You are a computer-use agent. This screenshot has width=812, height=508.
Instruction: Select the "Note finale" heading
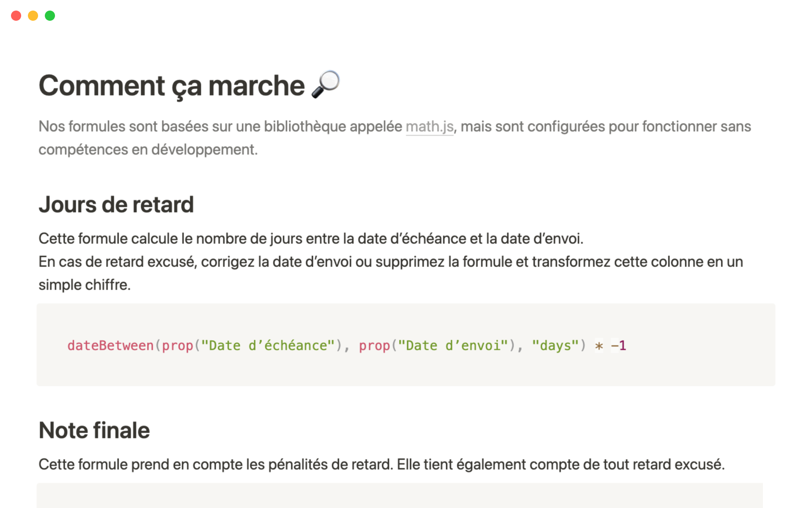pyautogui.click(x=94, y=430)
